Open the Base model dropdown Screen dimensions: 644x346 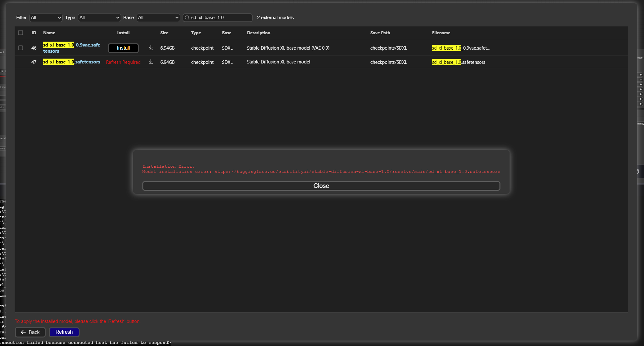coord(158,18)
